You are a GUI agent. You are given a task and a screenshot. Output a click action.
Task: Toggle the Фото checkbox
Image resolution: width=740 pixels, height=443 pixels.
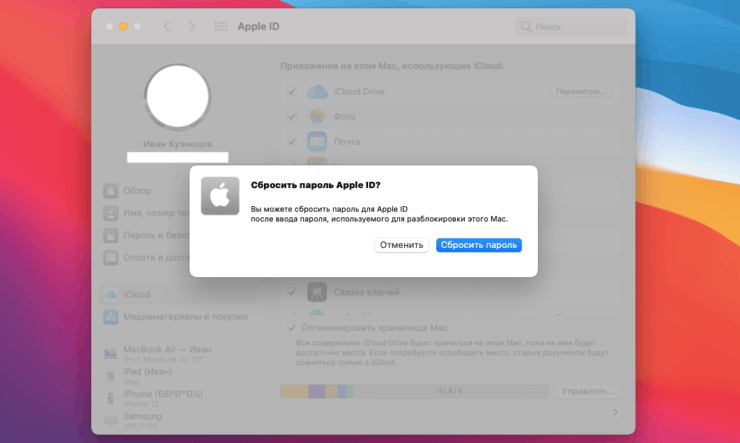[292, 117]
